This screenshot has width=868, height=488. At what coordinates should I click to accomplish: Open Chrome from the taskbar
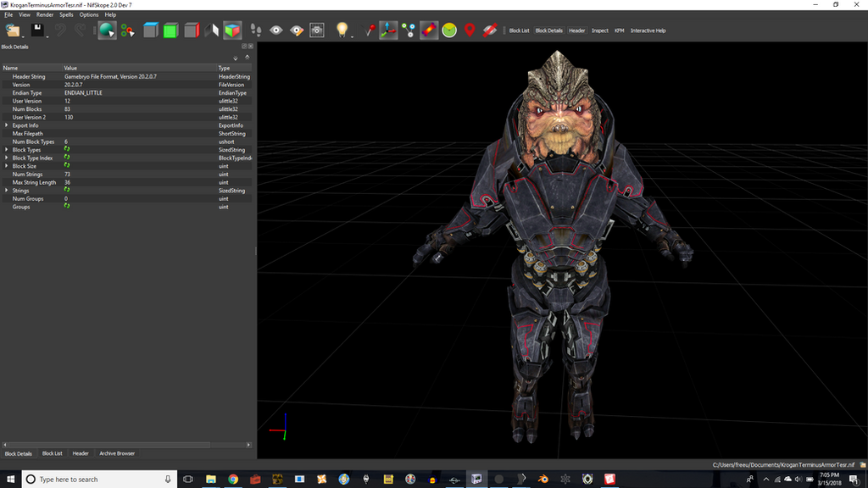click(x=233, y=480)
